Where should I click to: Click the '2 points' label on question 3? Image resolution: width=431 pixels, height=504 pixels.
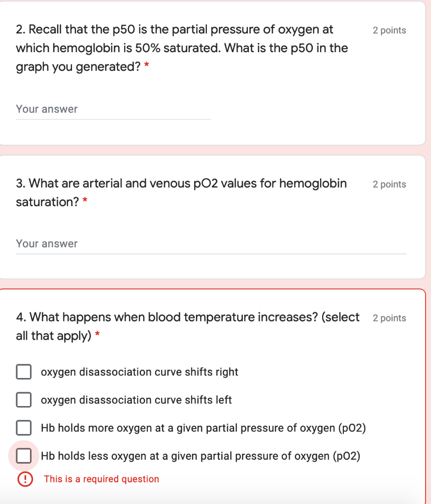pyautogui.click(x=389, y=184)
